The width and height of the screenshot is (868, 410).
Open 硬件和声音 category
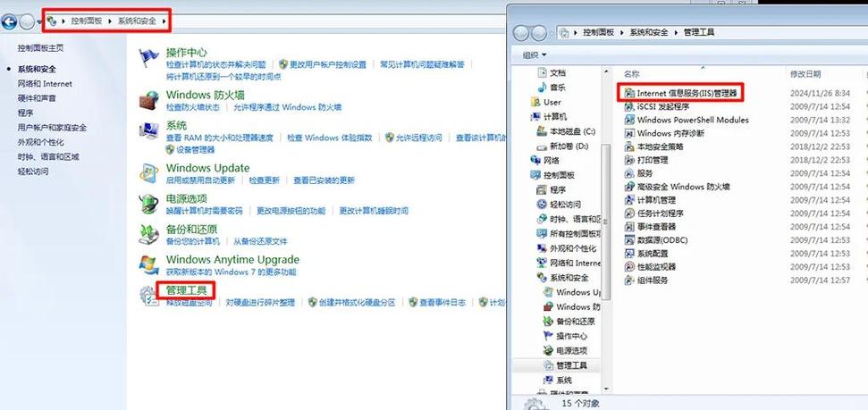tap(37, 98)
